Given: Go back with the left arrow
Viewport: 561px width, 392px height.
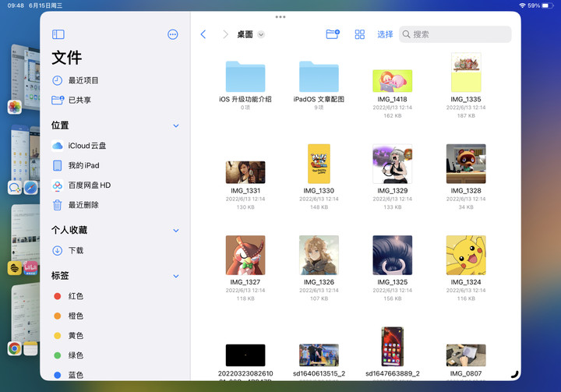Looking at the screenshot, I should point(203,34).
